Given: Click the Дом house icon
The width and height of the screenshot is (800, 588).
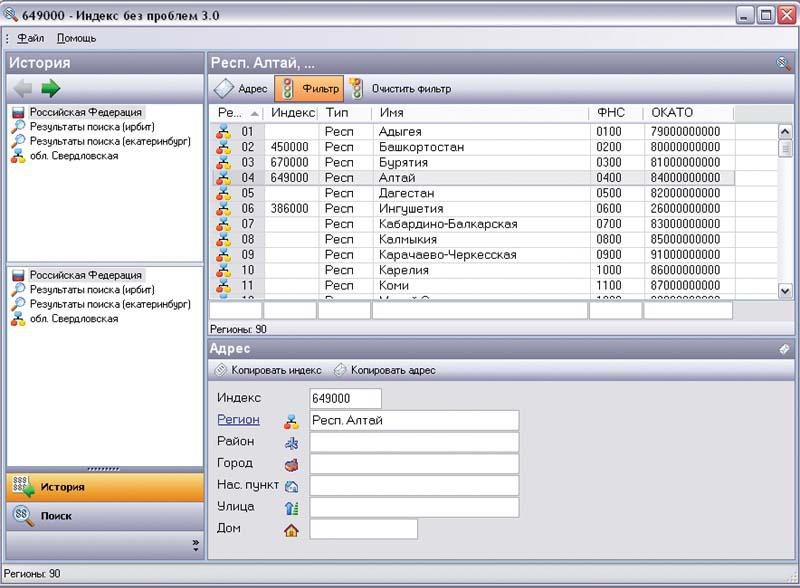Looking at the screenshot, I should point(291,529).
